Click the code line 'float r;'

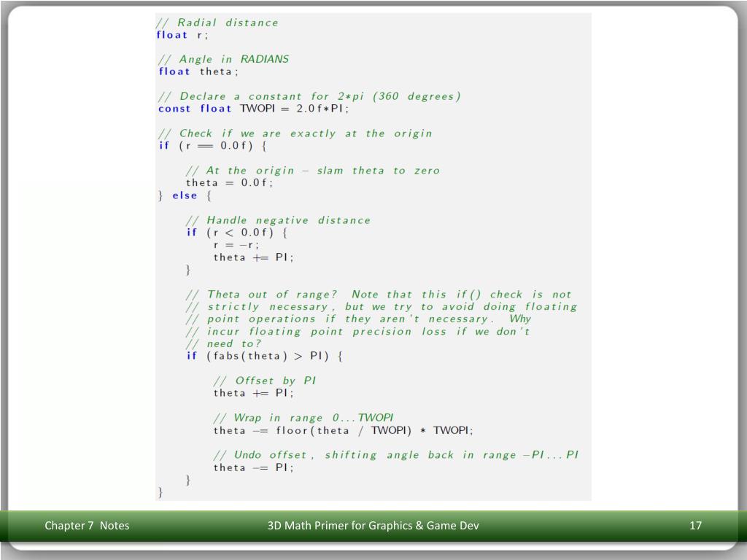182,35
